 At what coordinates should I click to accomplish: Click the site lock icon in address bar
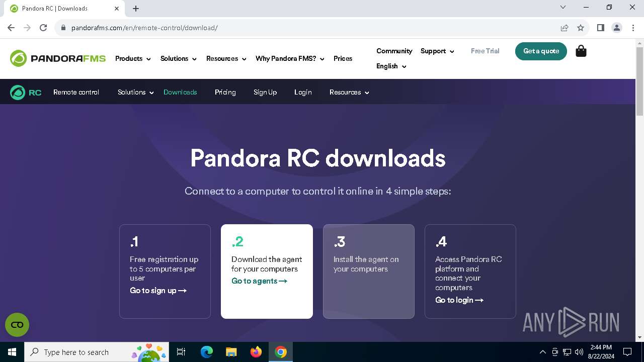pos(63,28)
